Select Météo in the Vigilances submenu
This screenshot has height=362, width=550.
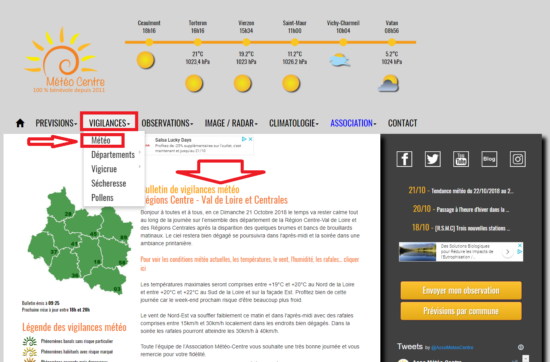(x=101, y=141)
